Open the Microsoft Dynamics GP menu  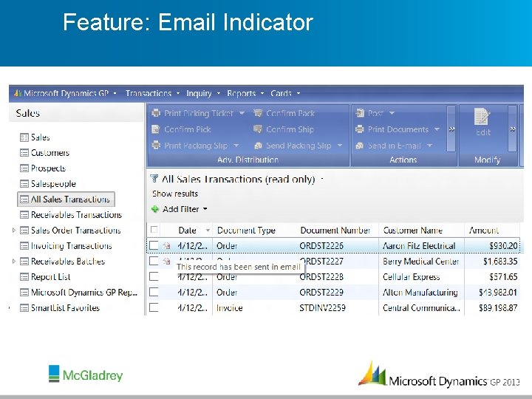coord(66,93)
